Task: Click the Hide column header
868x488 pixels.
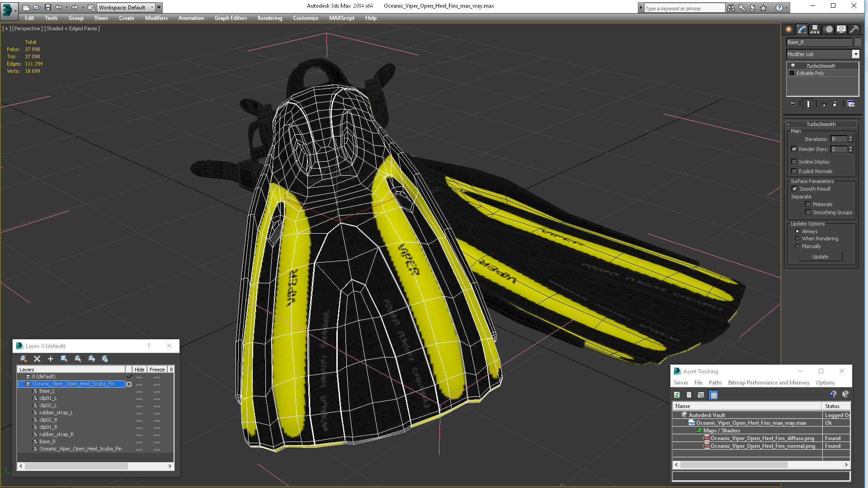Action: point(139,370)
